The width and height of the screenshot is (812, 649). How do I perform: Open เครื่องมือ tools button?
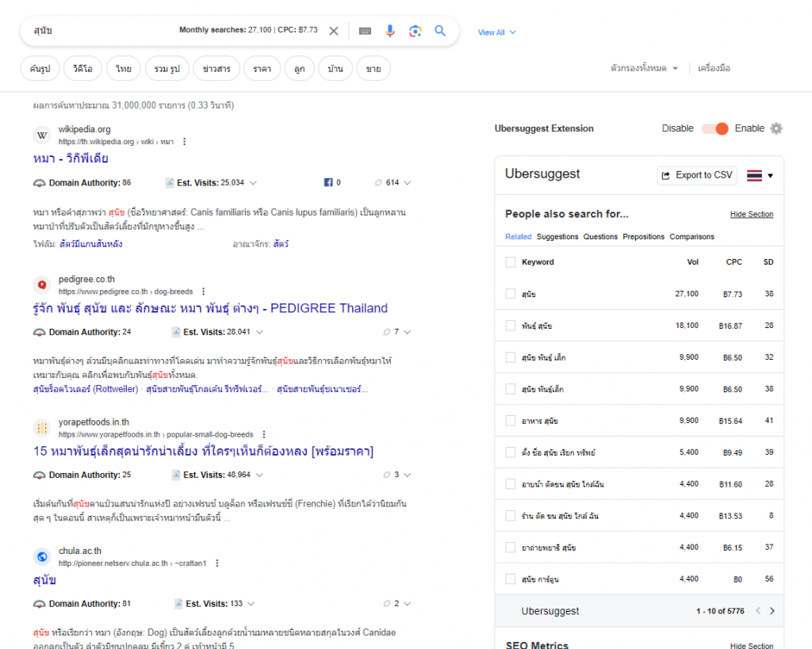pyautogui.click(x=714, y=68)
